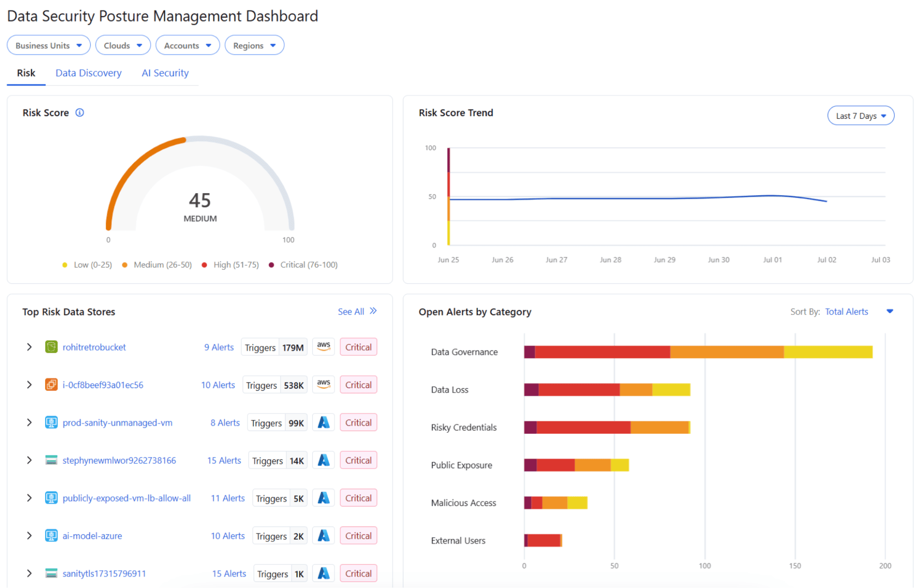Screen dimensions: 924x588
Task: Click 8 Alerts for prod-sanity-unmanaged-vm
Action: coord(225,423)
